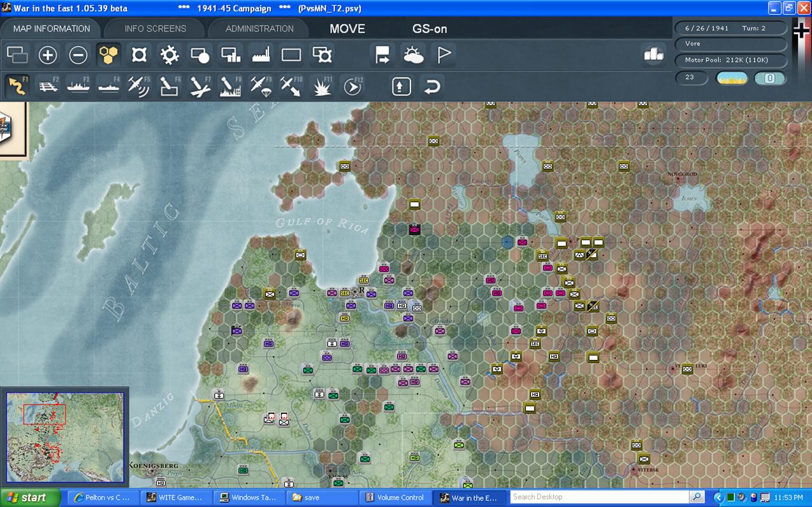
Task: Toggle the hex grid display button
Action: pos(109,55)
